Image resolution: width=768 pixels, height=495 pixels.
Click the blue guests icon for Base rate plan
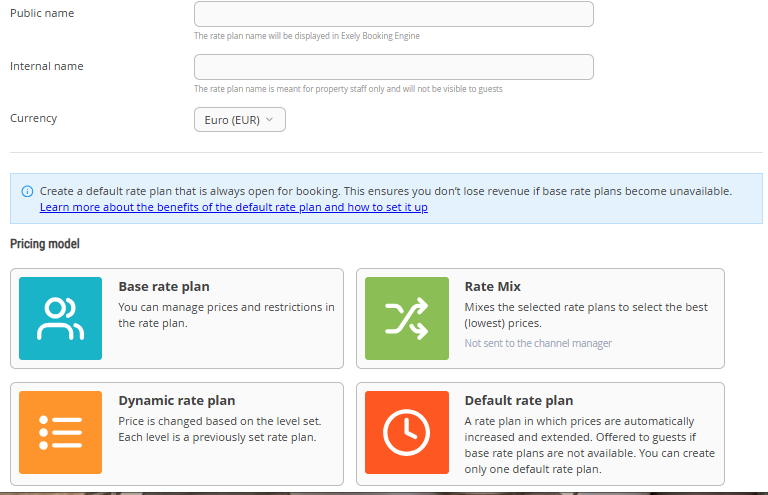[60, 318]
